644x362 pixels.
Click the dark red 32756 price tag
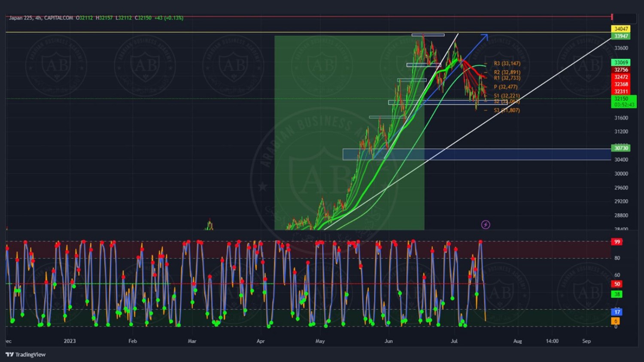[x=621, y=70]
